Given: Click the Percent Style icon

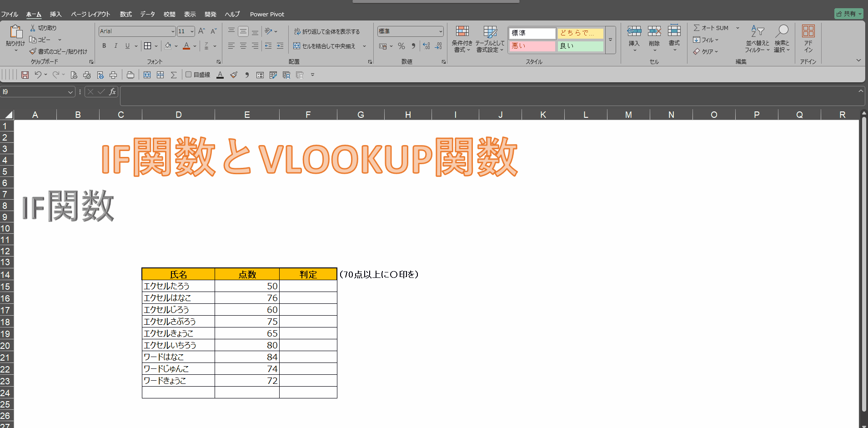Looking at the screenshot, I should pos(401,46).
